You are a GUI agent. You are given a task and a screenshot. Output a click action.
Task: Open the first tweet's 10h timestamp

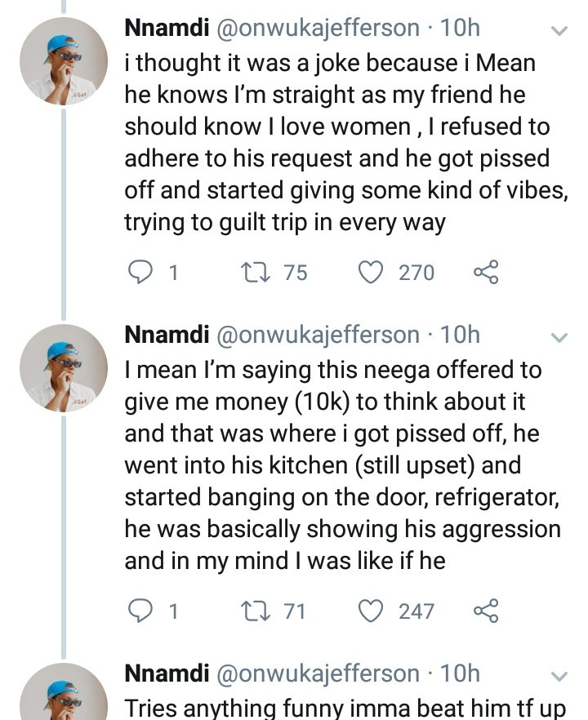[460, 28]
